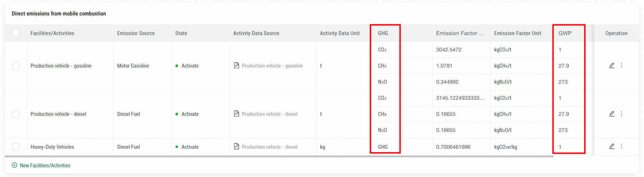
Task: Click the plus icon for New Facilities/Activities
Action: pos(14,165)
